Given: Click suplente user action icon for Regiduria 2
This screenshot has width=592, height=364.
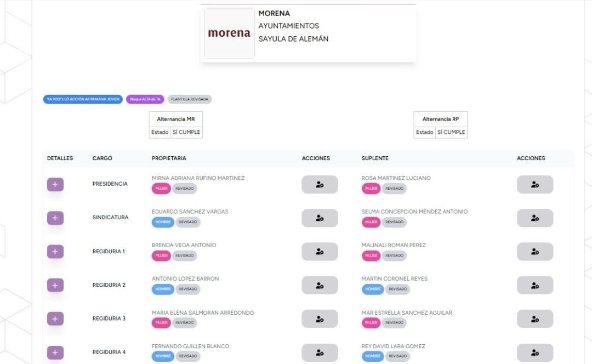Looking at the screenshot, I should [534, 285].
